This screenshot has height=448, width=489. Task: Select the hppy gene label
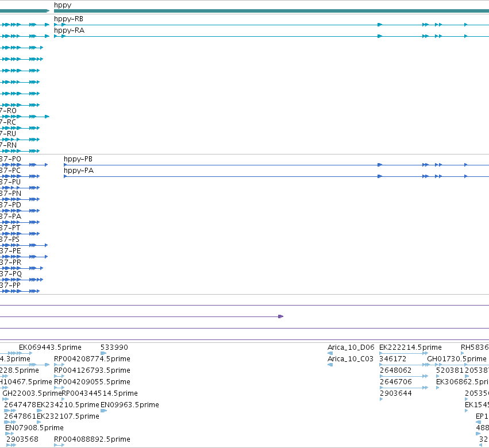(x=63, y=5)
